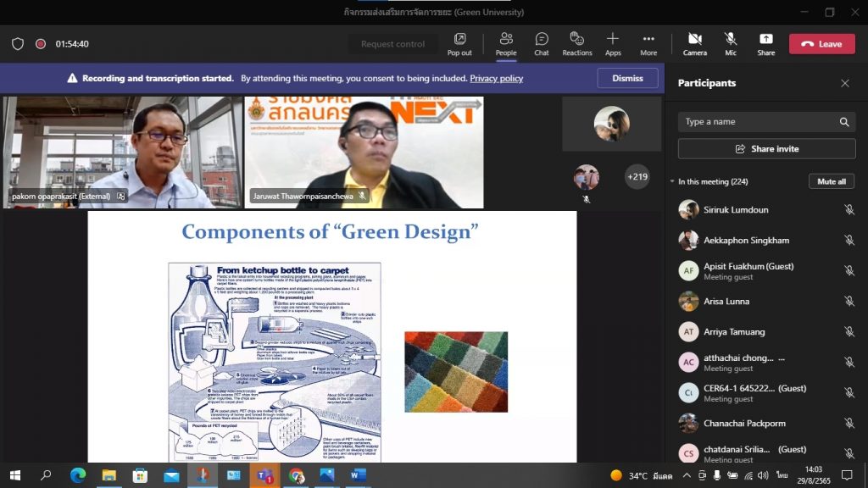The width and height of the screenshot is (868, 488).
Task: Click Mute all participants
Action: [x=831, y=181]
